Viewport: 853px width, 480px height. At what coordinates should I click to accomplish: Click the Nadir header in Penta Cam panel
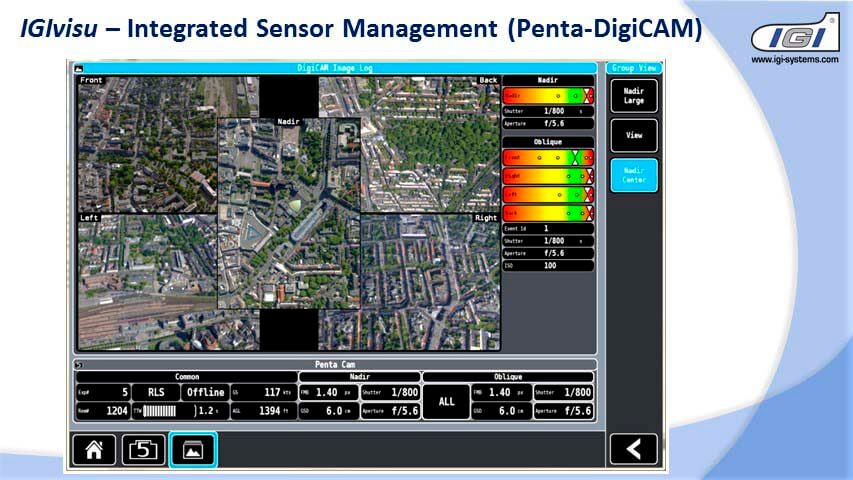coord(360,377)
